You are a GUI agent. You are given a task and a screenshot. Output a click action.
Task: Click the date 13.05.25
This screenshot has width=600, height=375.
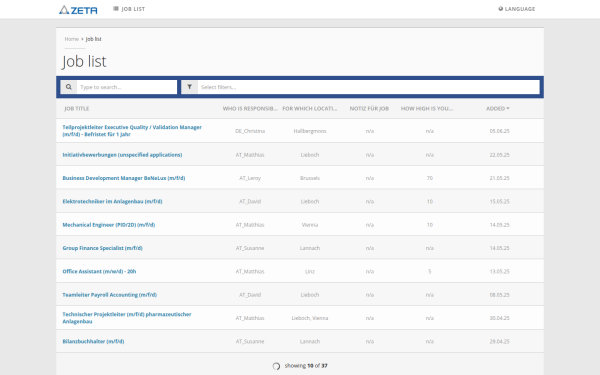[499, 272]
